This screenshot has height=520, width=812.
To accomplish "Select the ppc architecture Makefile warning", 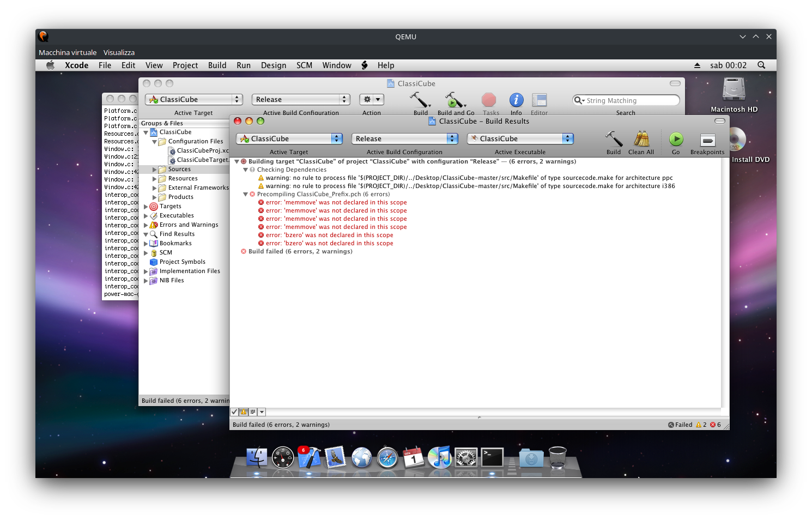I will tap(469, 178).
